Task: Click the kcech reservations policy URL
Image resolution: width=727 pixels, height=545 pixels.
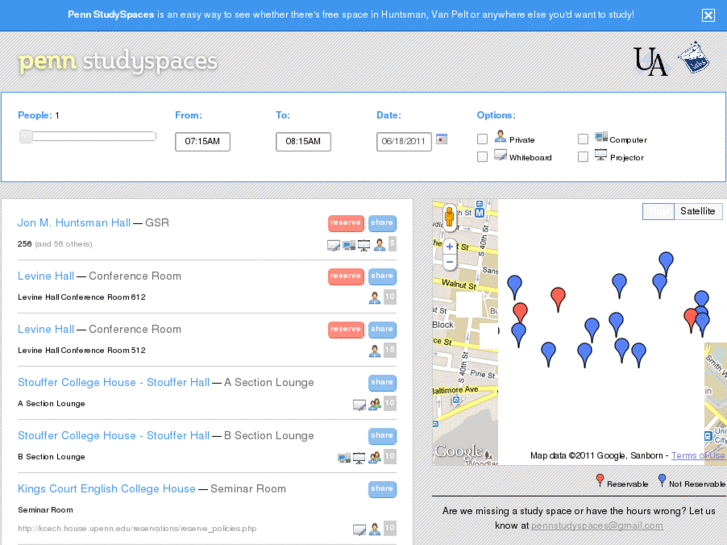Action: (x=137, y=528)
